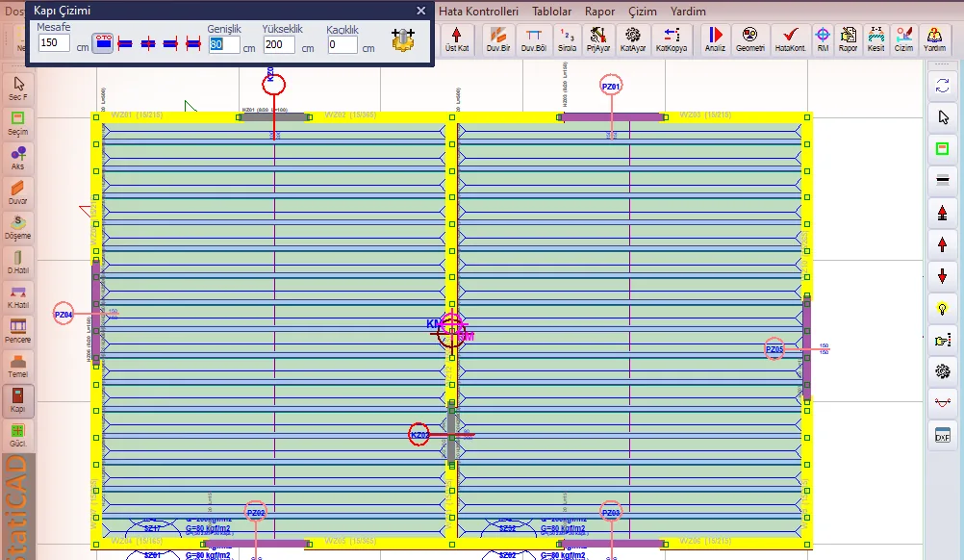This screenshot has width=964, height=560.
Task: Click the black horizontal lines icon in right toolbar
Action: pos(943,180)
